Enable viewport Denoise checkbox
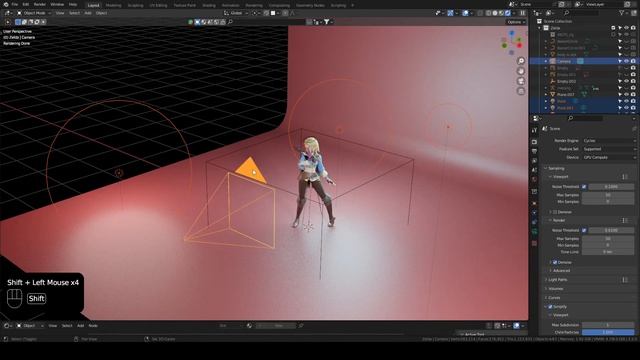This screenshot has height=360, width=640. point(555,212)
